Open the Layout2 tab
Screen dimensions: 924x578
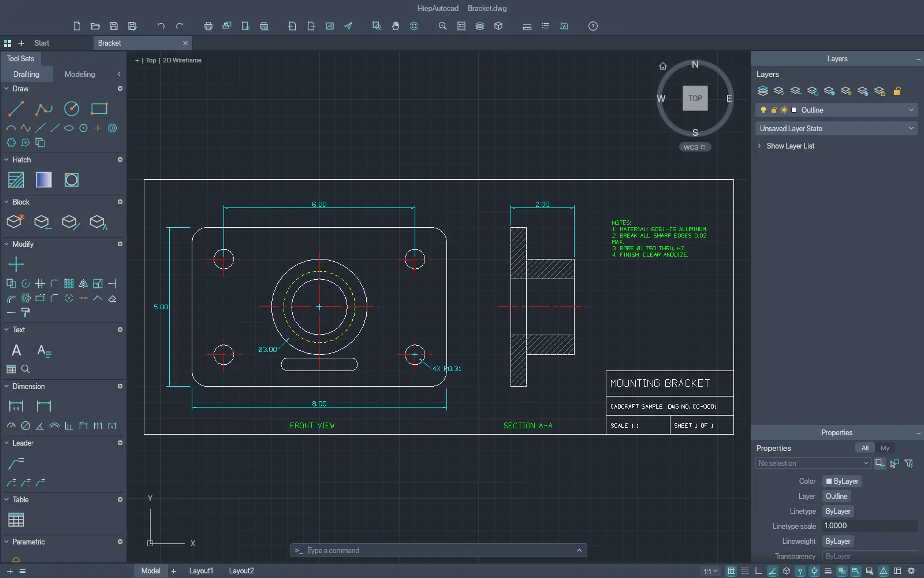[x=241, y=571]
